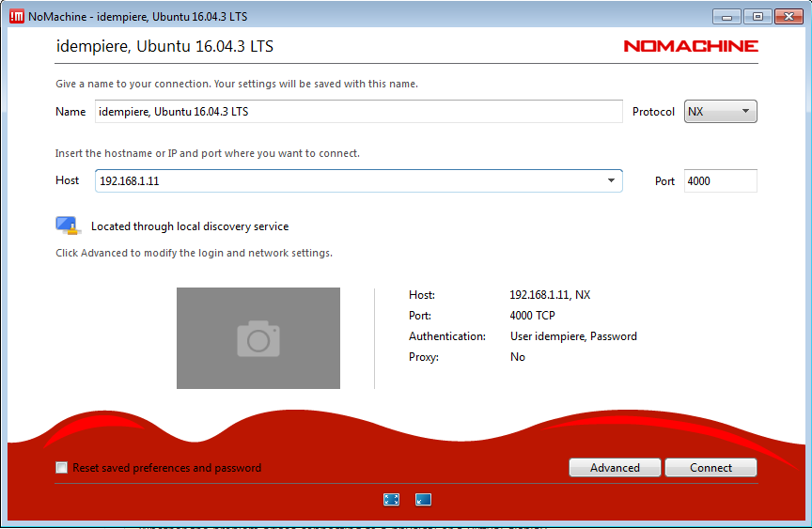Click the fullscreen icon at the bottom

point(392,500)
